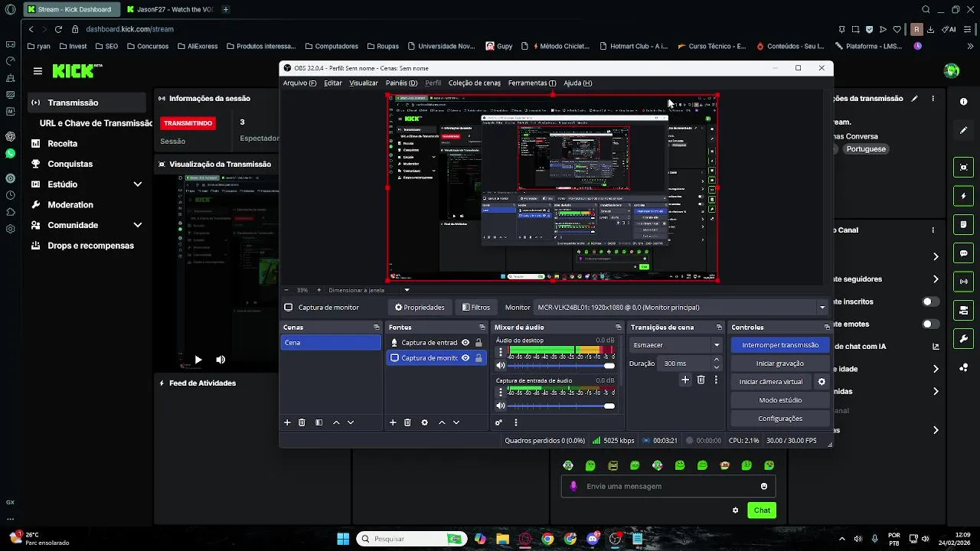
Task: Add a scene transition with plus icon
Action: pyautogui.click(x=685, y=380)
